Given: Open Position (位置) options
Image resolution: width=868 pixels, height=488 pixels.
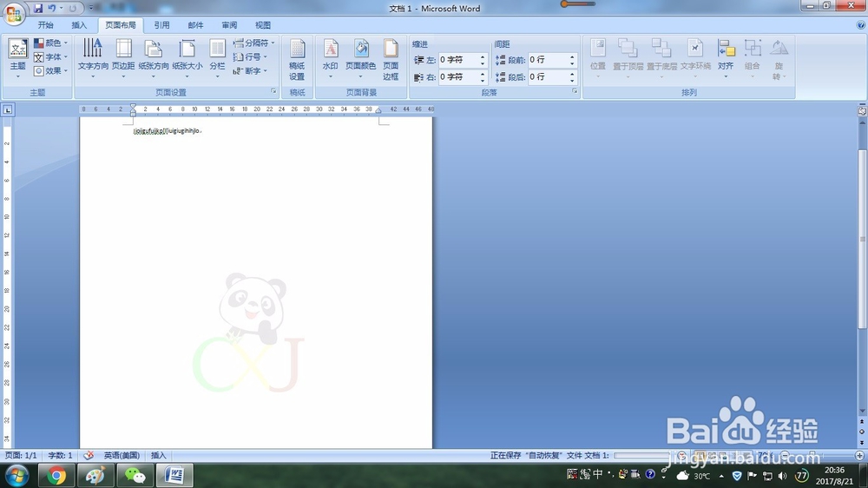Looking at the screenshot, I should point(598,57).
